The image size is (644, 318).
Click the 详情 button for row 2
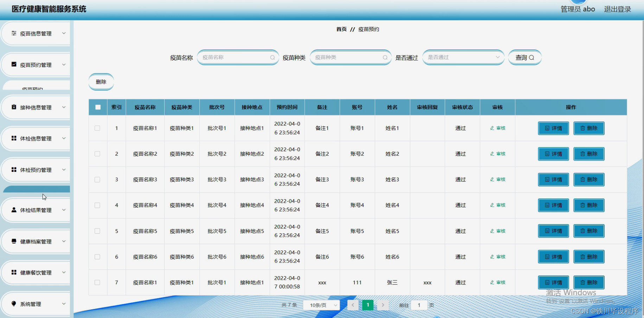point(553,154)
